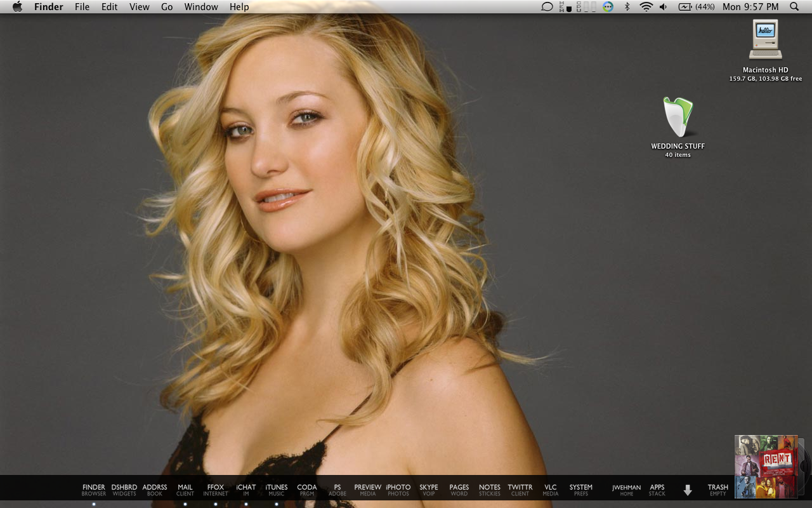
Task: Open Spotlight search magnifier
Action: click(794, 7)
